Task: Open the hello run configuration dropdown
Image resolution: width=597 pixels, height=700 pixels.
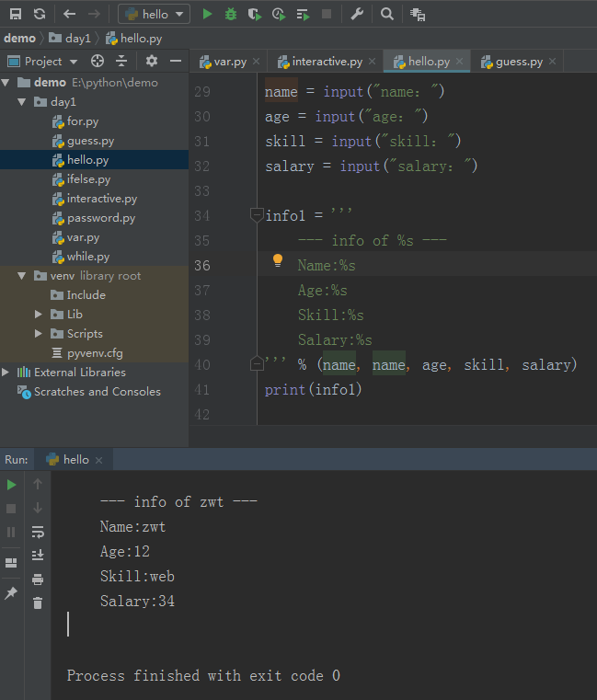Action: point(154,15)
